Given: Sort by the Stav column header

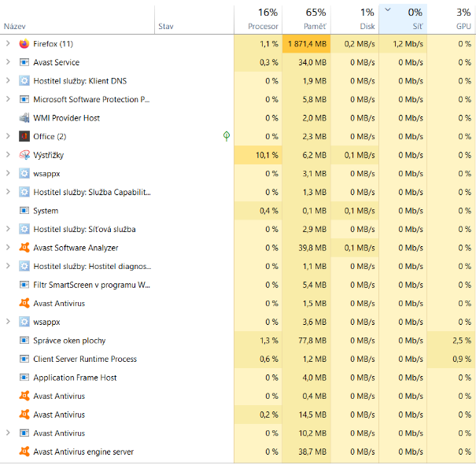Looking at the screenshot, I should coord(194,20).
